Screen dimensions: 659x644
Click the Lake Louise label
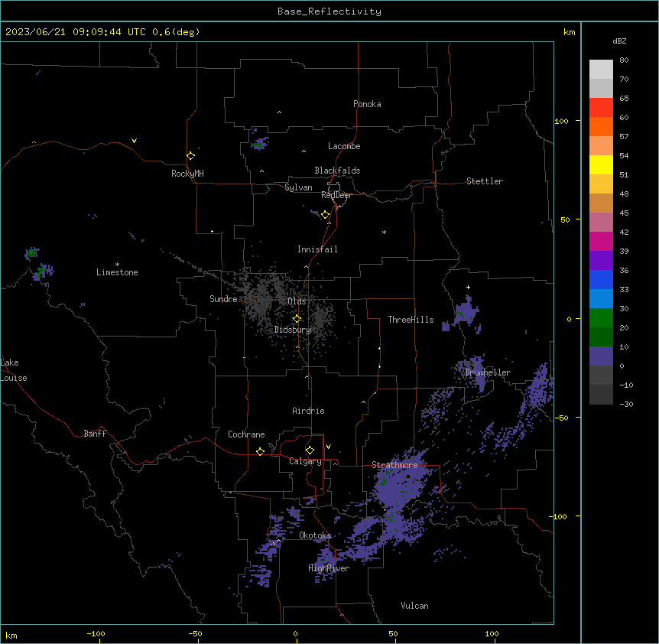[x=14, y=370]
